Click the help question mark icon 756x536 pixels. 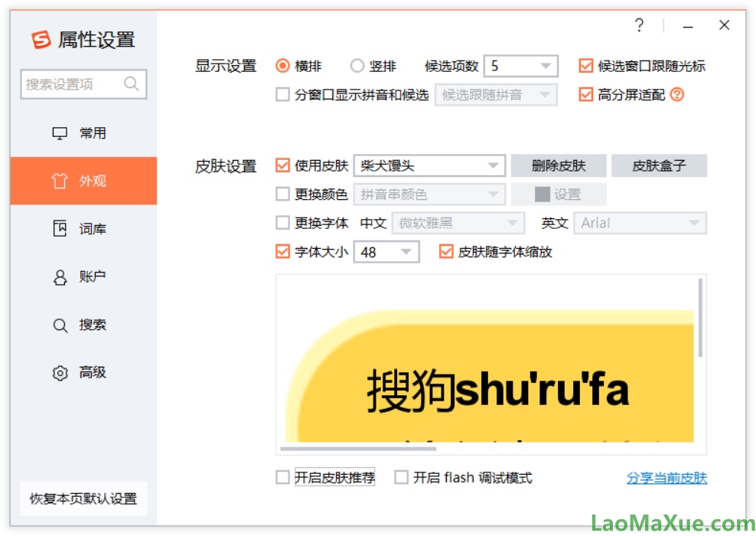tap(640, 25)
